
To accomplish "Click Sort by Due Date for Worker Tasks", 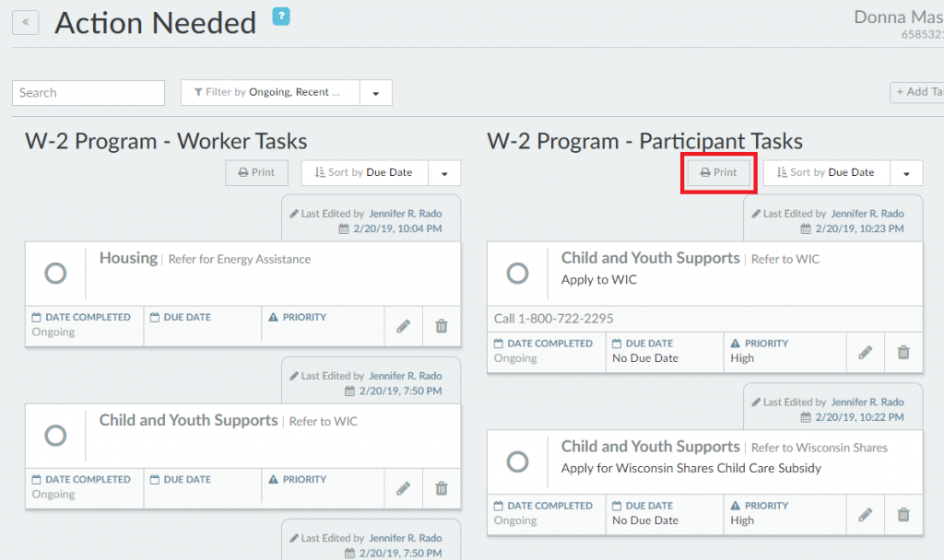I will point(364,172).
